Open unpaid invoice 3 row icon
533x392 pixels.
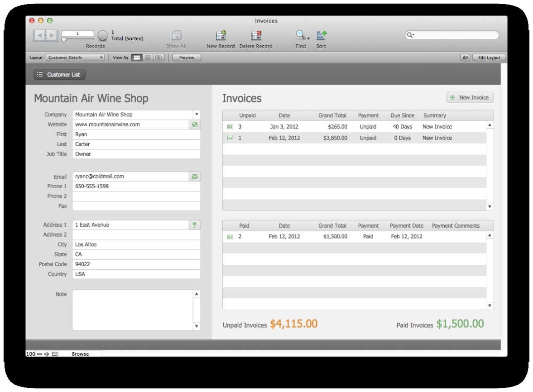[x=230, y=127]
